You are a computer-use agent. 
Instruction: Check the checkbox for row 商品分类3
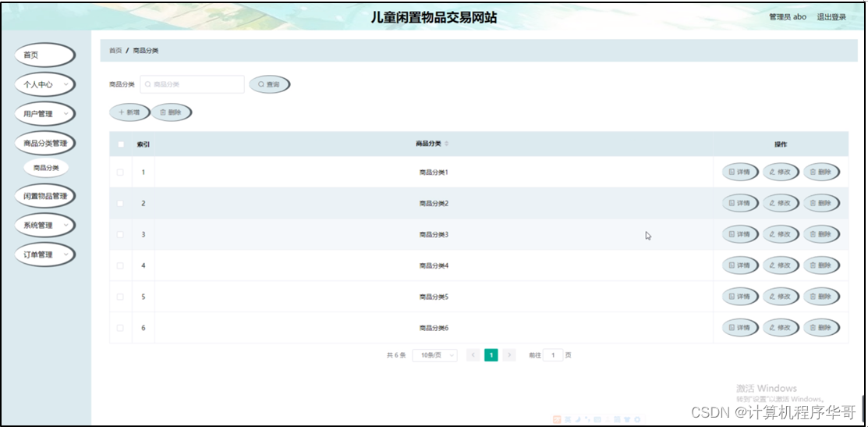coord(120,234)
